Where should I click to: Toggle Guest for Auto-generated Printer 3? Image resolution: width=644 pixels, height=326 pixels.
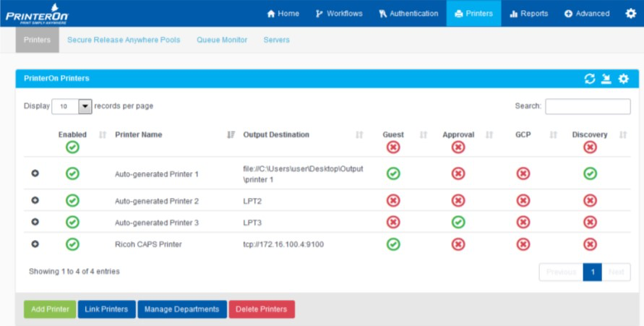(393, 222)
